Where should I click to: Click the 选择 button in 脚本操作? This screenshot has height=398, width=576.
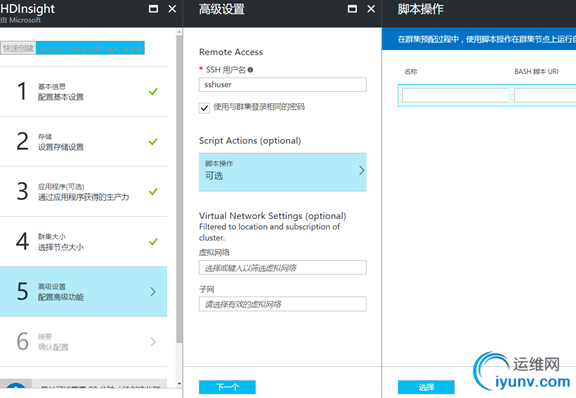(x=426, y=387)
